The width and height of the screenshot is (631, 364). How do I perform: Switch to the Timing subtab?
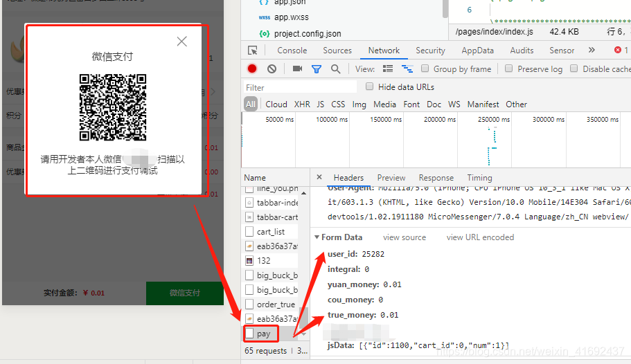[479, 178]
